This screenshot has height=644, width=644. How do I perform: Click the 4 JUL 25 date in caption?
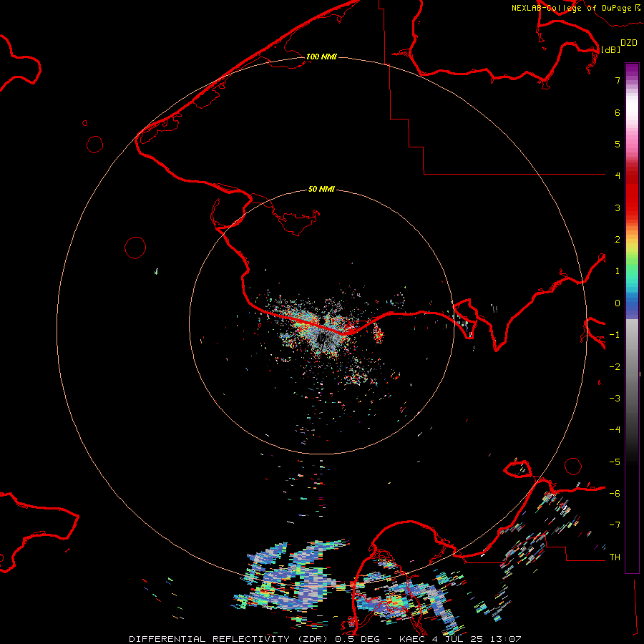[457, 639]
